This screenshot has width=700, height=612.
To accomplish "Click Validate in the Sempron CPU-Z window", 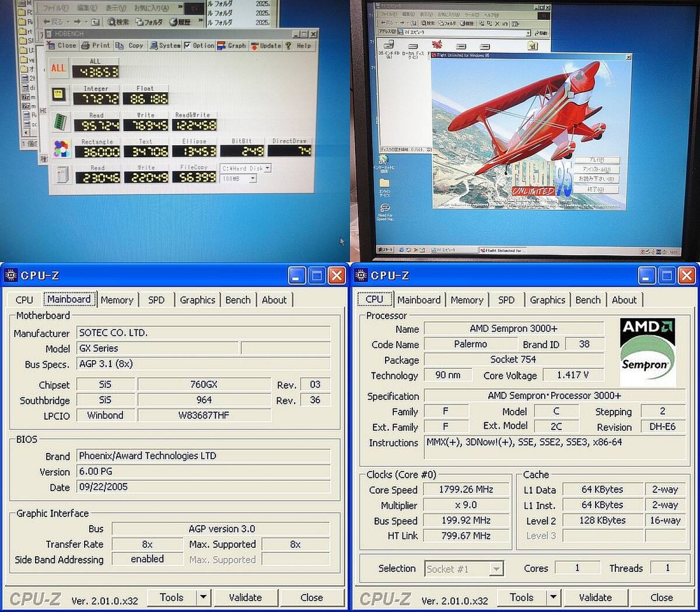I will [595, 597].
